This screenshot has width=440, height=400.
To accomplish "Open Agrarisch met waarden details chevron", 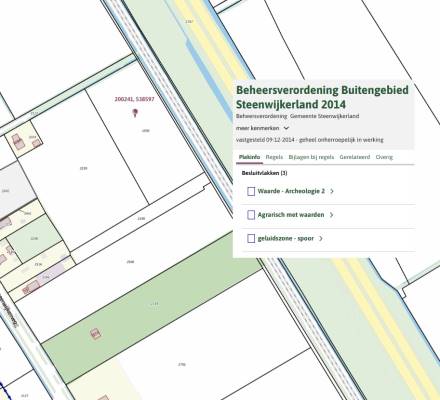I will 331,215.
